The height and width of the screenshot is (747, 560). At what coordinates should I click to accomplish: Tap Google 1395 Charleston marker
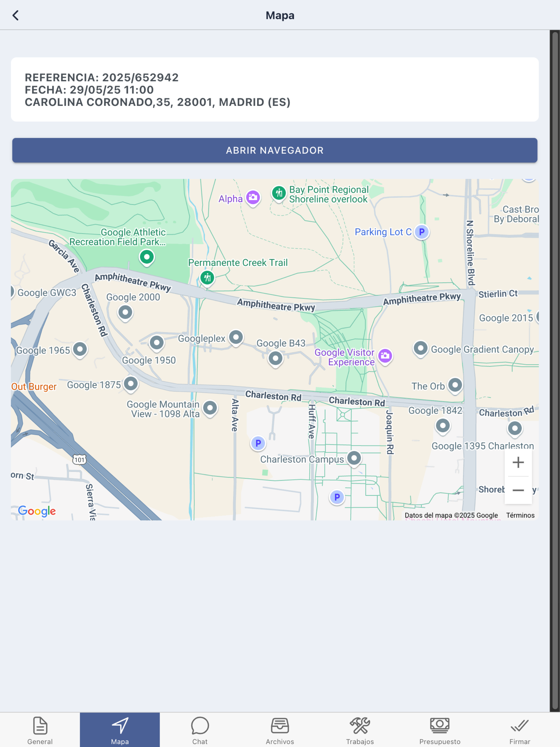(x=515, y=429)
